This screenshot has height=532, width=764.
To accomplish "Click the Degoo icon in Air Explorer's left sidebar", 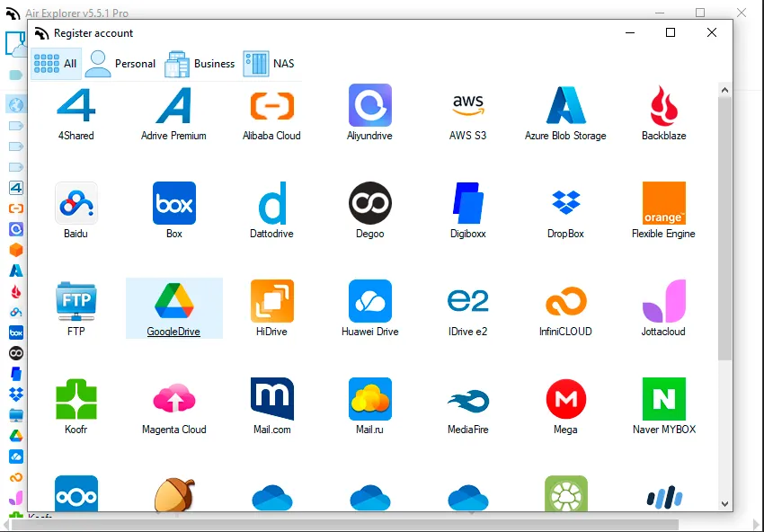I will [16, 353].
